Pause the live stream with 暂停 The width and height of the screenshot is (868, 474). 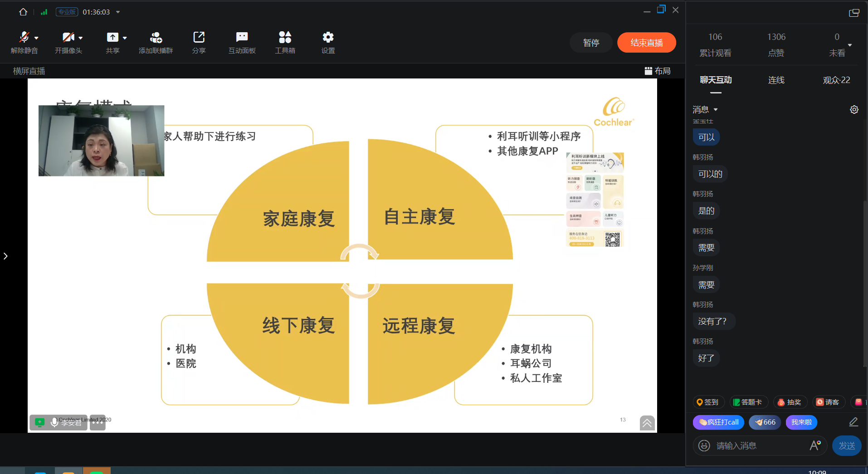coord(591,43)
